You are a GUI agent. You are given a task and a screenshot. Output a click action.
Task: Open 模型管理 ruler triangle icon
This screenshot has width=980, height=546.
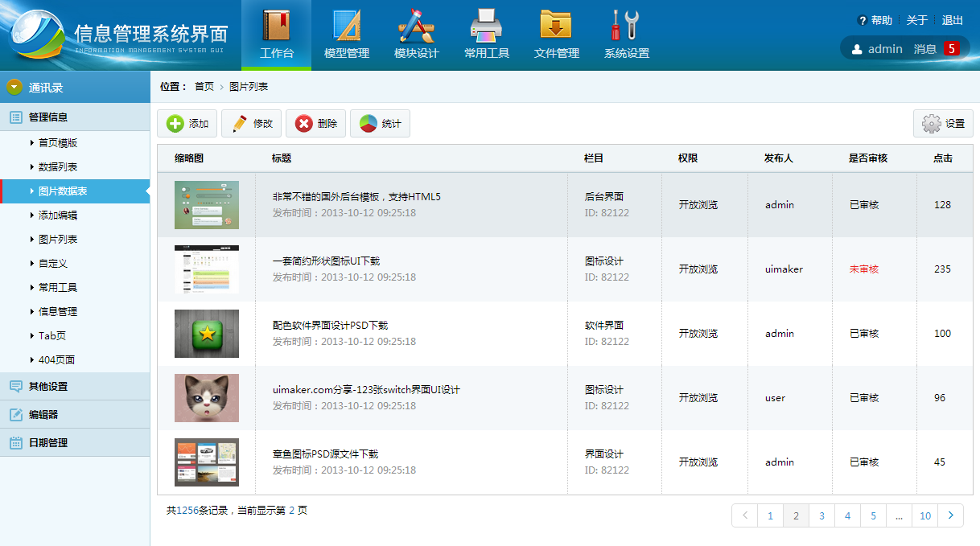[x=346, y=26]
